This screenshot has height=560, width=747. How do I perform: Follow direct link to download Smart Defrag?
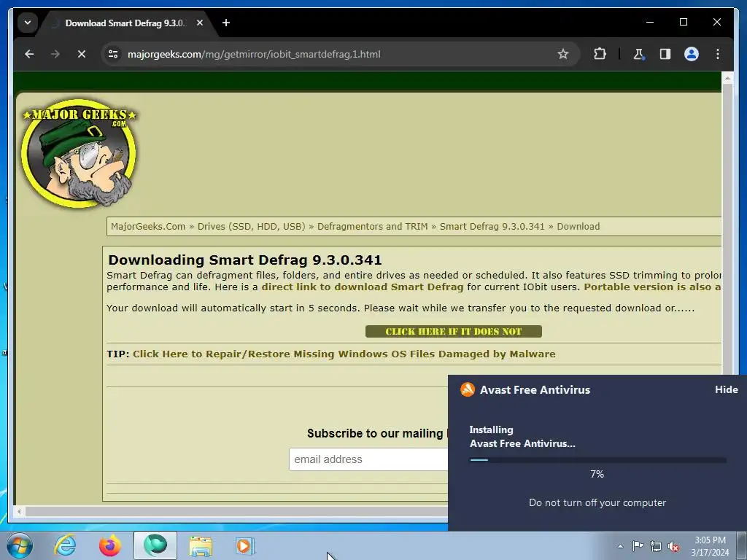click(x=362, y=287)
